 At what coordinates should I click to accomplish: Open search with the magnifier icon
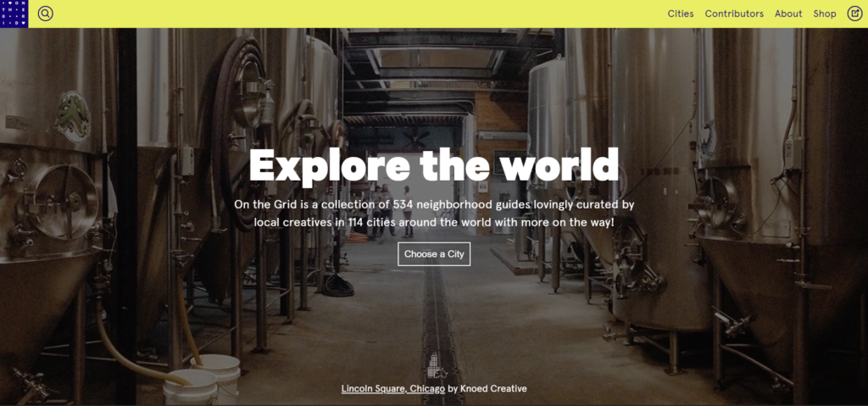(46, 14)
